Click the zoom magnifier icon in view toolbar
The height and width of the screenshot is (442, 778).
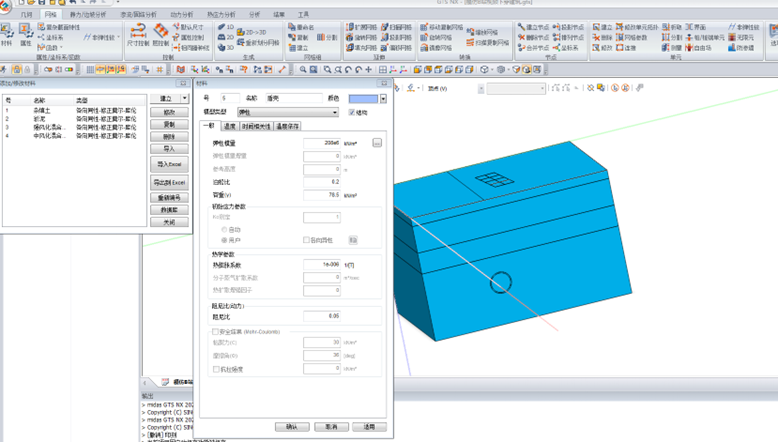303,70
